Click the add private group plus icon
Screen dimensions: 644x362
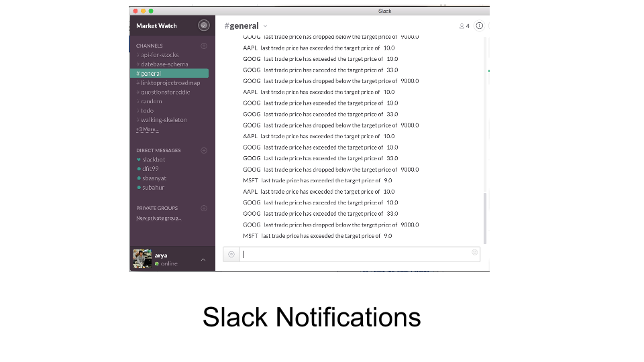[204, 208]
